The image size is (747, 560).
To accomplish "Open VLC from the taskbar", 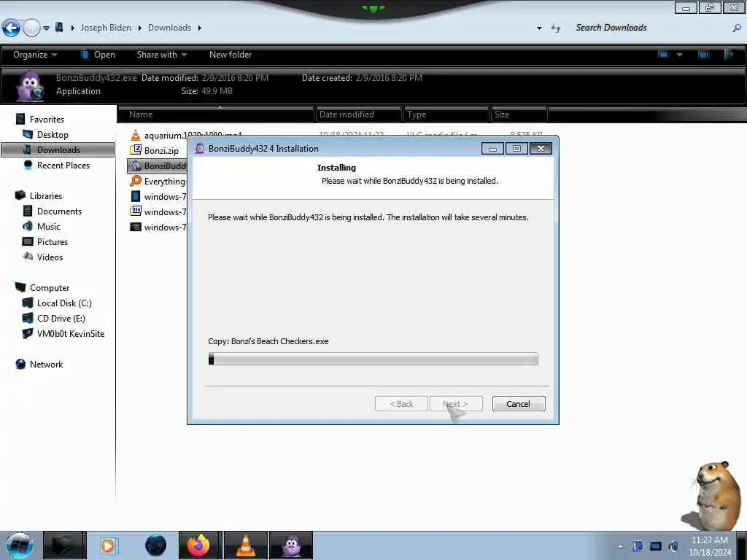I will (x=246, y=545).
